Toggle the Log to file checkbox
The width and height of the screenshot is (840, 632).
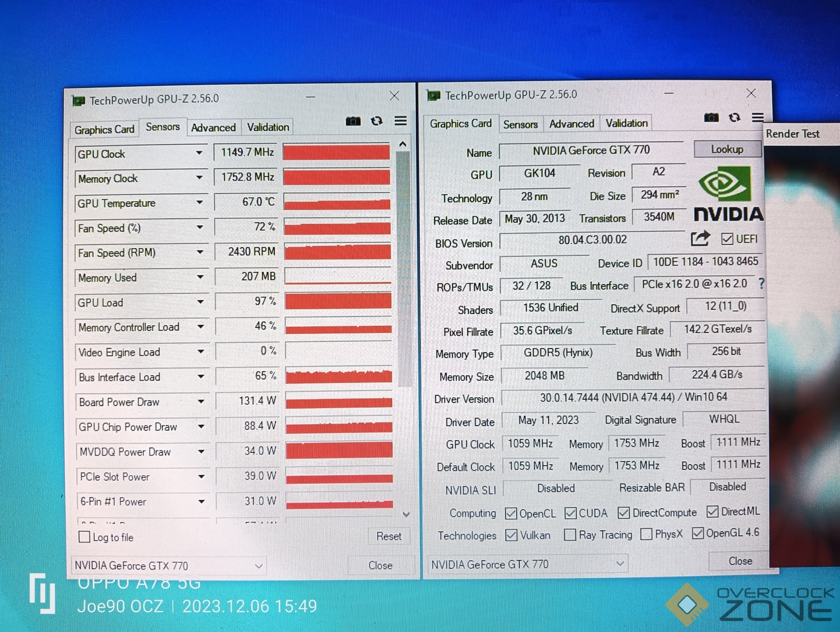click(x=84, y=537)
